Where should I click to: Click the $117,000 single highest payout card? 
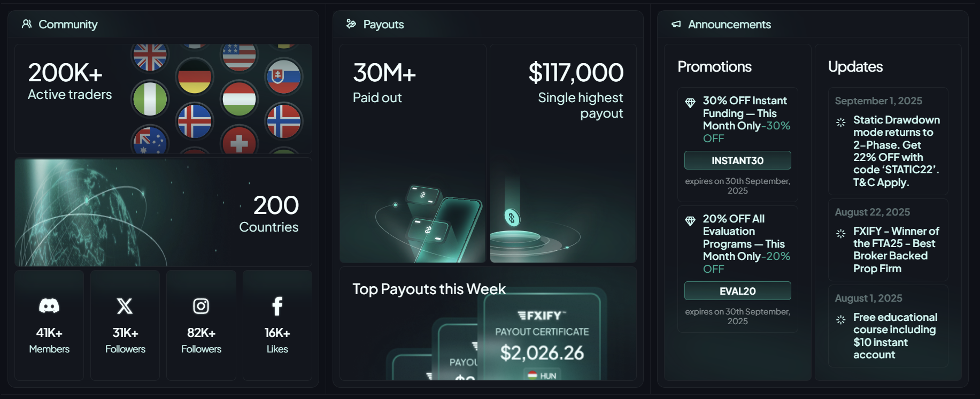[x=563, y=154]
